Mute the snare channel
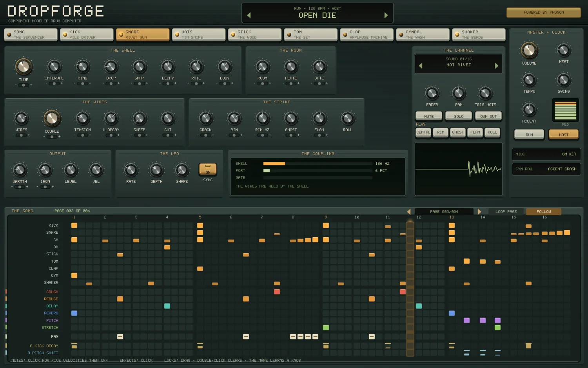Screen dimensions: 588x368 pyautogui.click(x=429, y=116)
